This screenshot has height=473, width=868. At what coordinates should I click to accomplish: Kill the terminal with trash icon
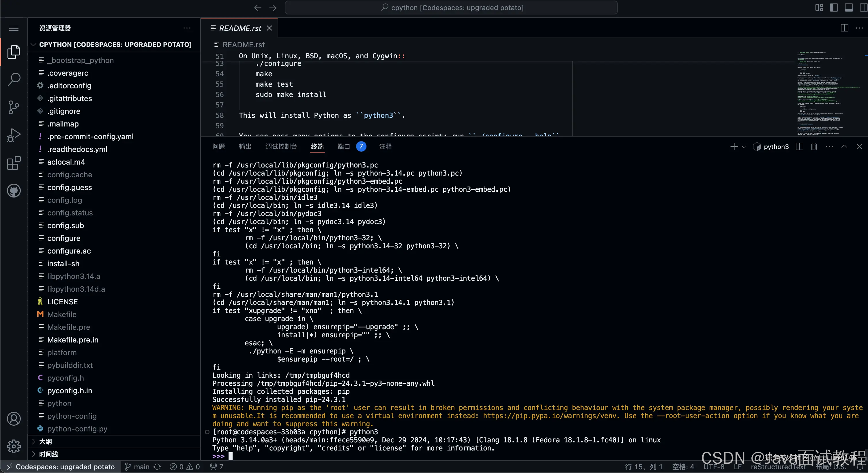[814, 147]
